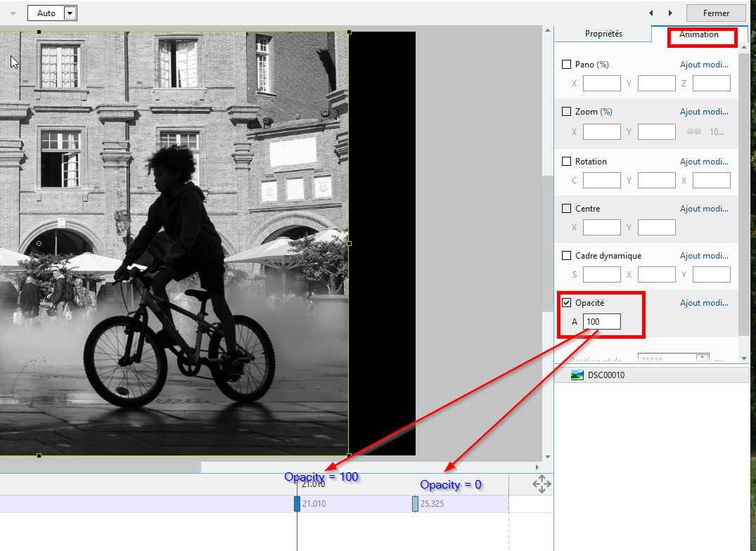The width and height of the screenshot is (756, 551).
Task: Click the four-arrow move icon beside timeline
Action: 542,484
